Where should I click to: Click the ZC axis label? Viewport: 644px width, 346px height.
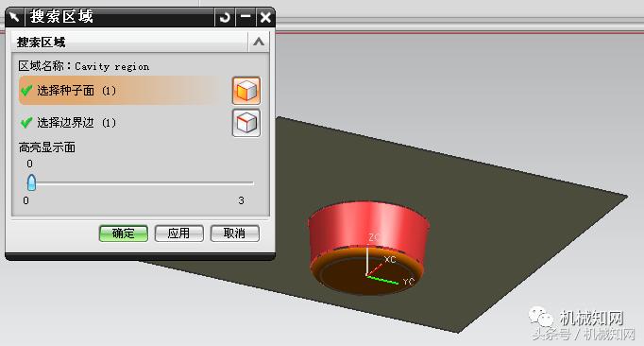[374, 237]
